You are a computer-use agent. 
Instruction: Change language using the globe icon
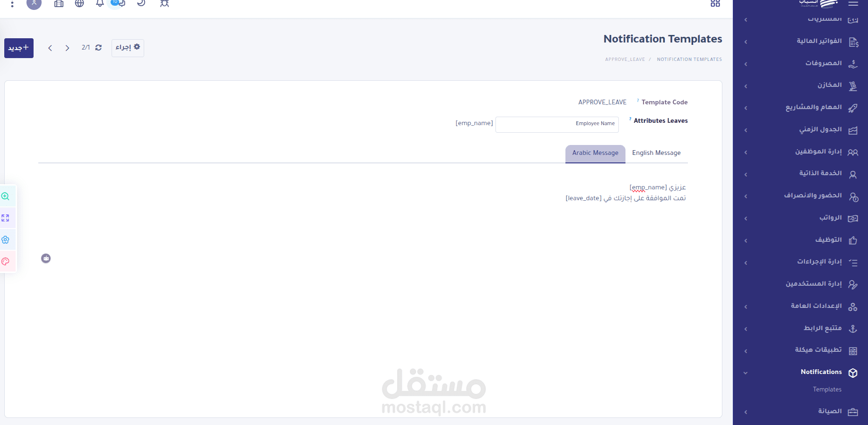coord(79,4)
